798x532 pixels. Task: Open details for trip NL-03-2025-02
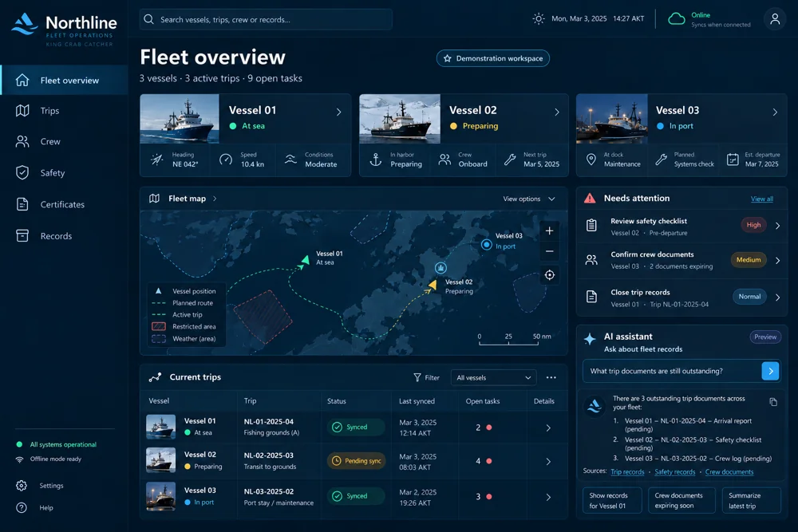[x=548, y=498]
